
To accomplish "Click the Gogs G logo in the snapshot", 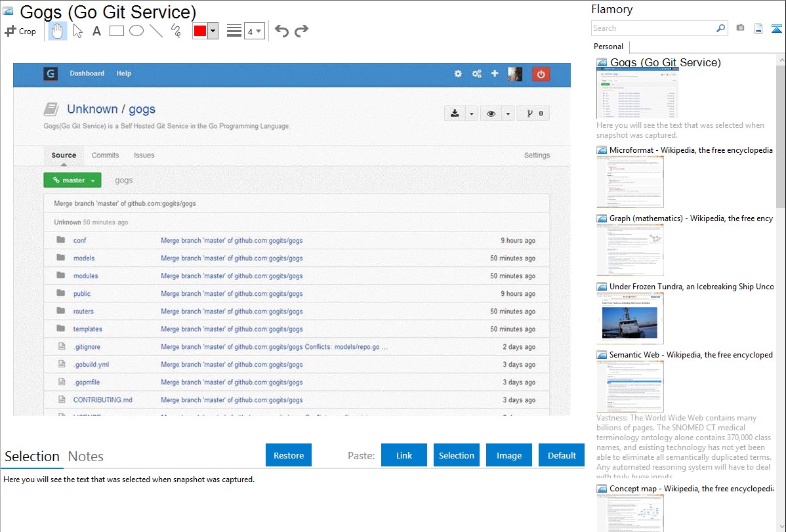I will tap(50, 74).
